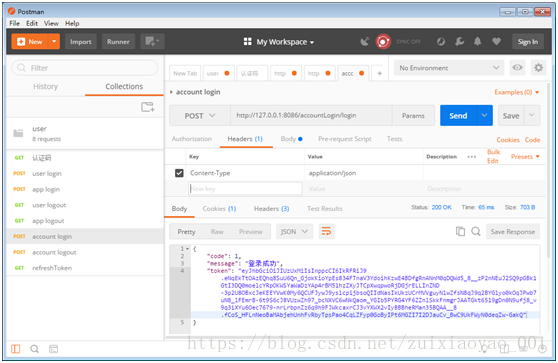
Task: Click the Bulk Edit link
Action: (493, 157)
